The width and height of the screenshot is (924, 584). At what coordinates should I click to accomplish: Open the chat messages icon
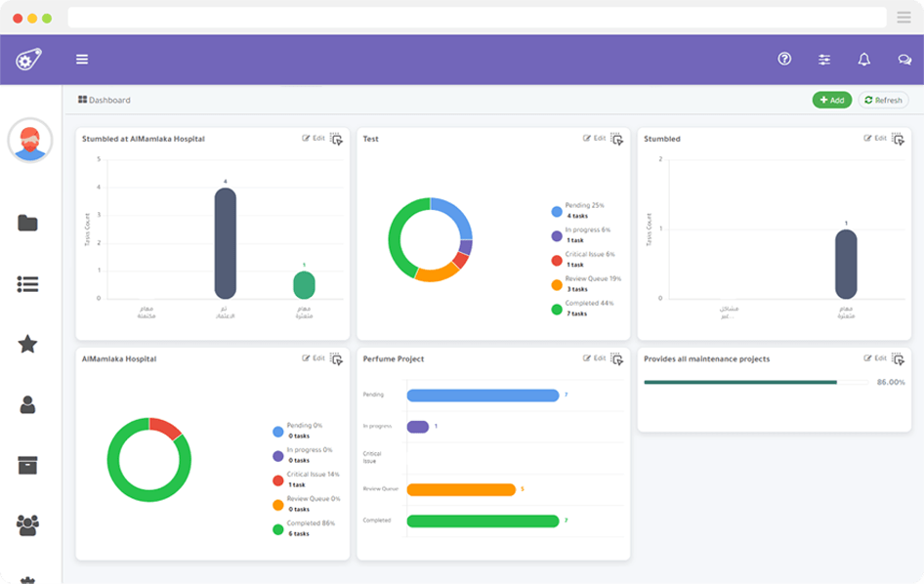(x=903, y=59)
